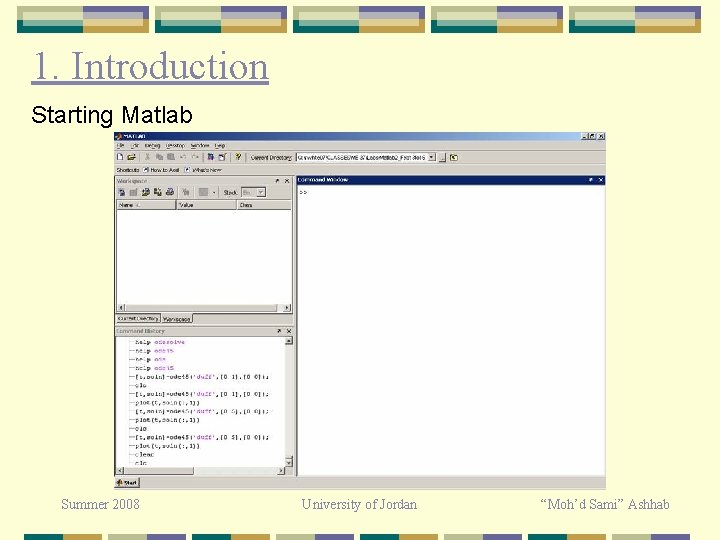Click the Undo arrow icon

pos(183,157)
